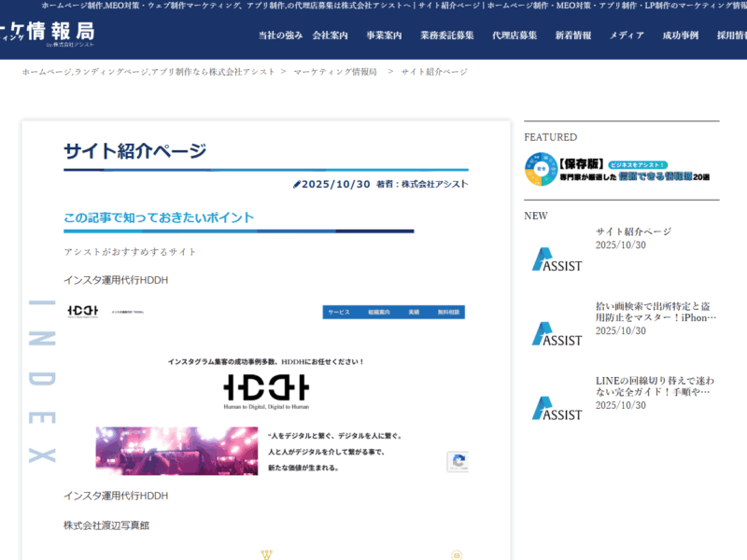Open the 代理店募集 navigation item

coord(514,35)
